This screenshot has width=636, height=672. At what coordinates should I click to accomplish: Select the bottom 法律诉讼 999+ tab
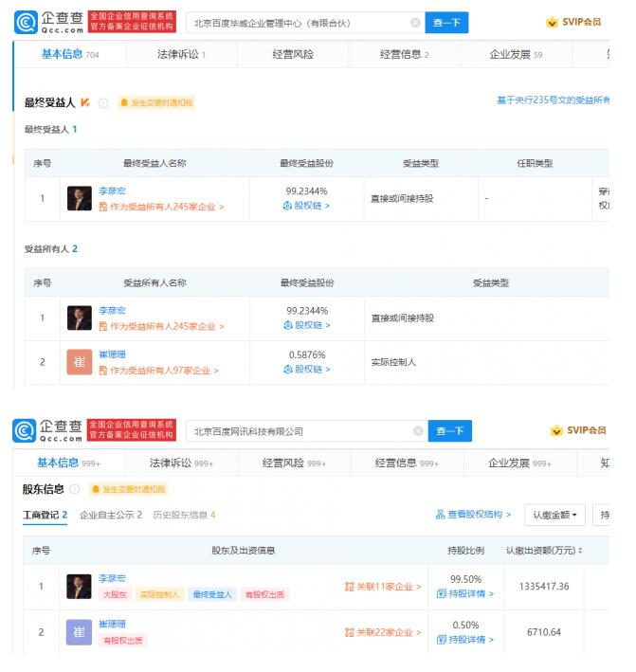[x=181, y=463]
